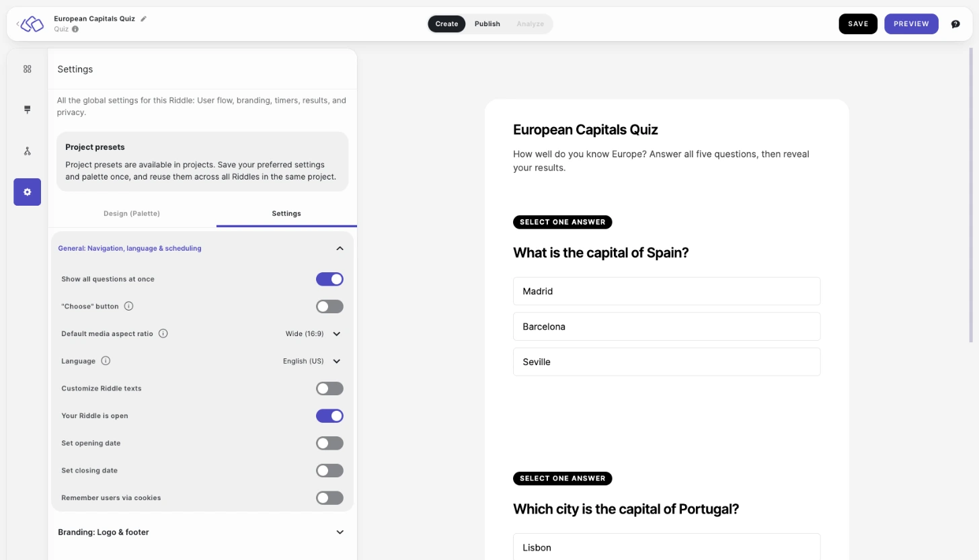This screenshot has height=560, width=979.
Task: Click the European Capitals Quiz heading
Action: (x=585, y=130)
